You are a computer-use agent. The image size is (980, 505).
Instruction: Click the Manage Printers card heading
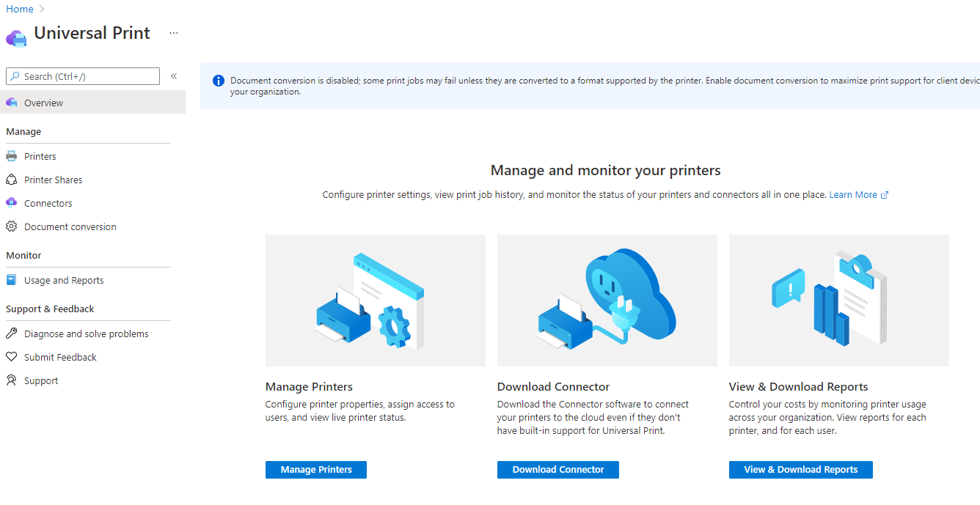click(309, 387)
